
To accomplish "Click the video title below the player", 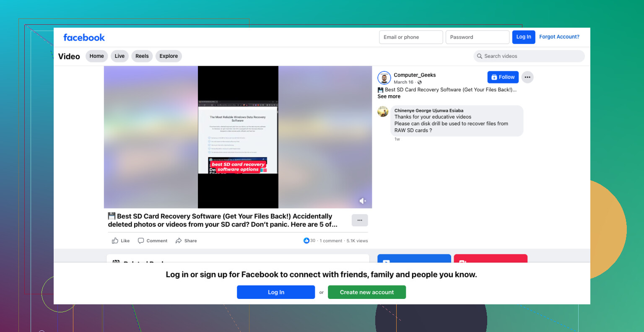I will coord(223,220).
